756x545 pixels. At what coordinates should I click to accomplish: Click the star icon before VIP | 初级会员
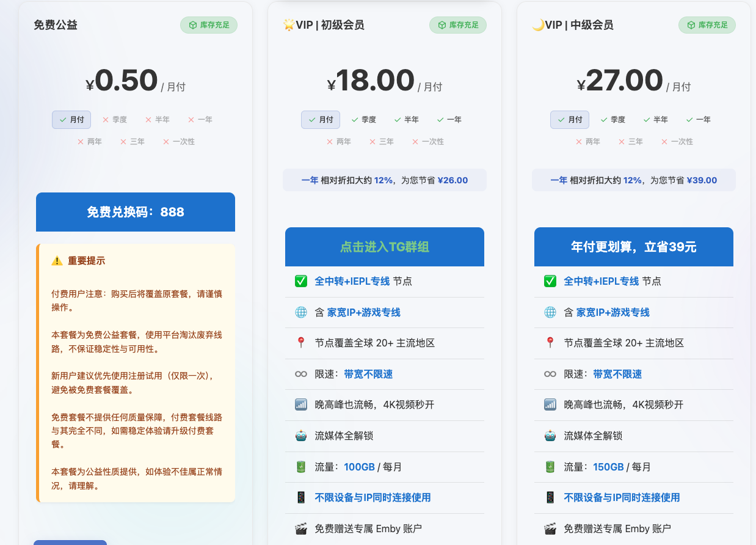pos(289,25)
